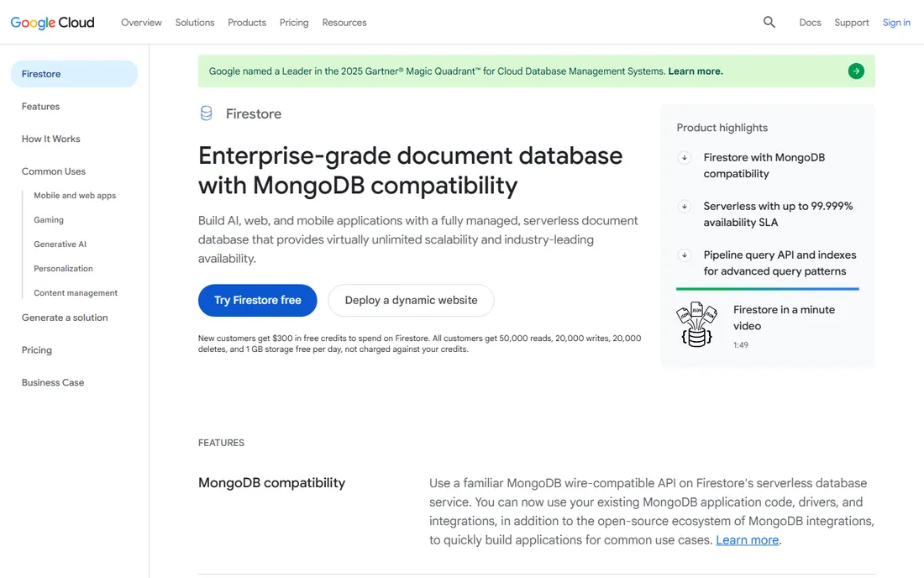Click arrow icon beside Pipeline query API
The height and width of the screenshot is (578, 924).
click(684, 255)
